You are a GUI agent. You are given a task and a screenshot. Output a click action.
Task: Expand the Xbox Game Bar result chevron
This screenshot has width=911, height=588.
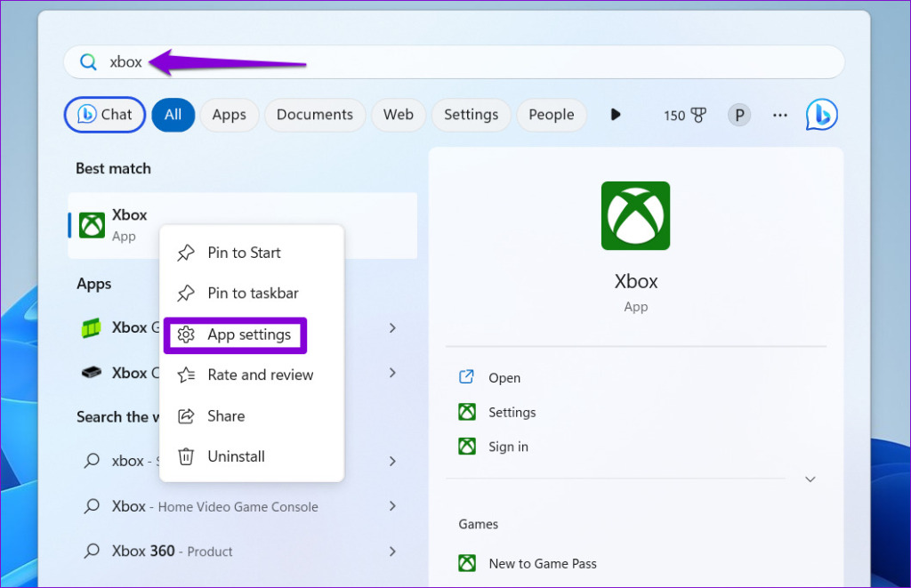click(392, 328)
